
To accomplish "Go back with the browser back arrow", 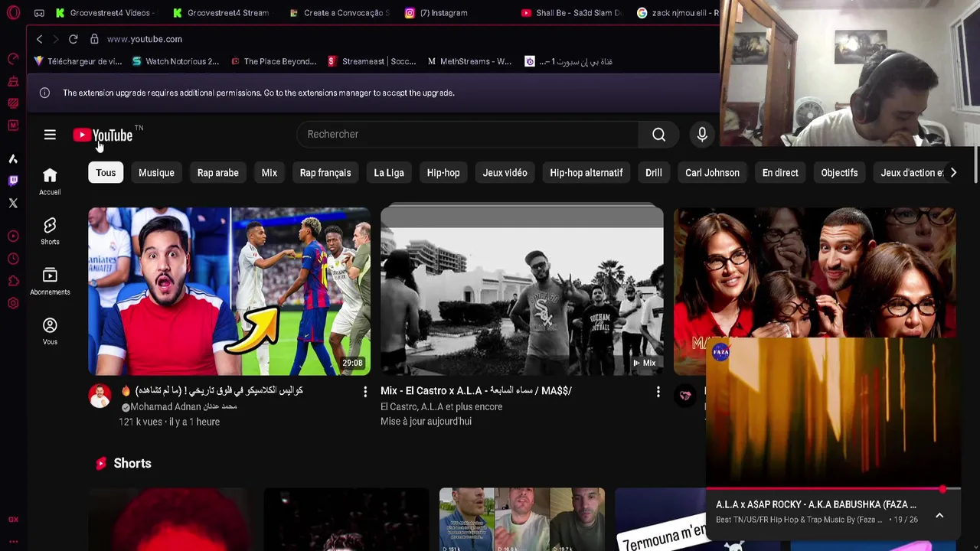I will (39, 39).
